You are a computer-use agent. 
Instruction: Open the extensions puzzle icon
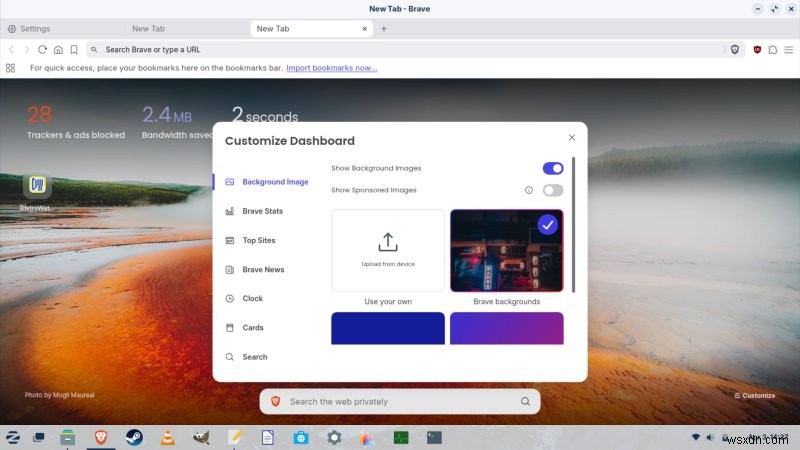point(773,49)
